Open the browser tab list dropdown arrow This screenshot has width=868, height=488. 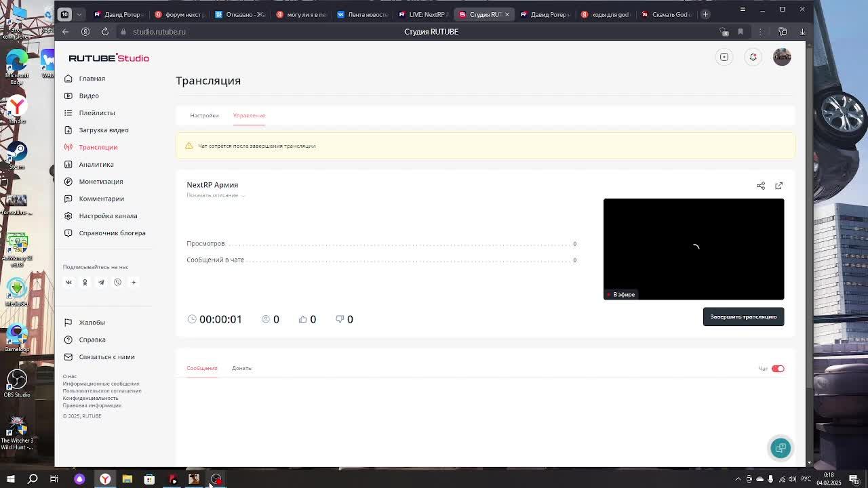(79, 14)
